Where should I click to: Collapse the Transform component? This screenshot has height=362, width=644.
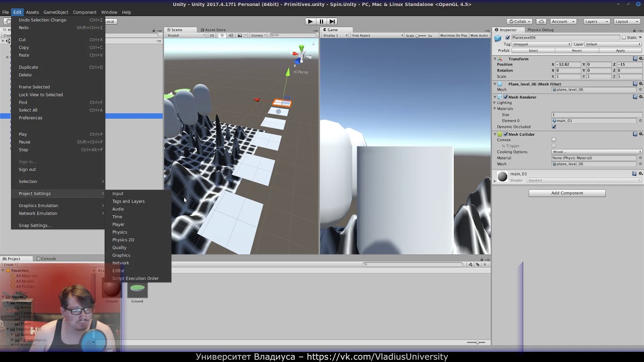tap(495, 59)
